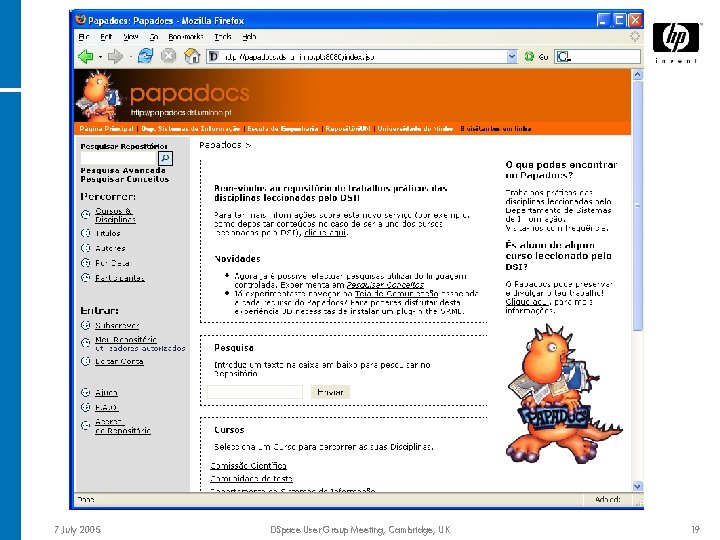Click the bullet icon beside Por Data
This screenshot has width=720, height=540.
pos(85,263)
